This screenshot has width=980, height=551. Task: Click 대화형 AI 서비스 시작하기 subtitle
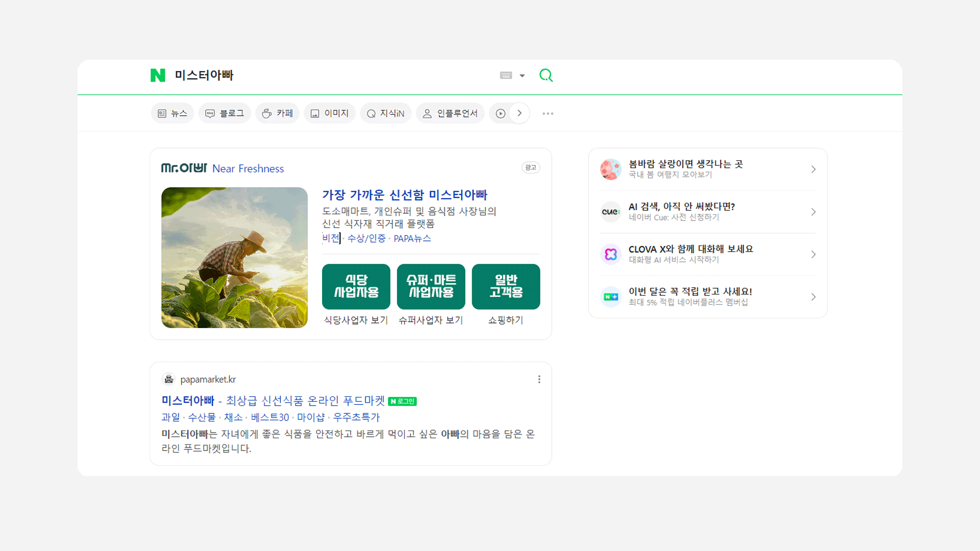pos(674,260)
